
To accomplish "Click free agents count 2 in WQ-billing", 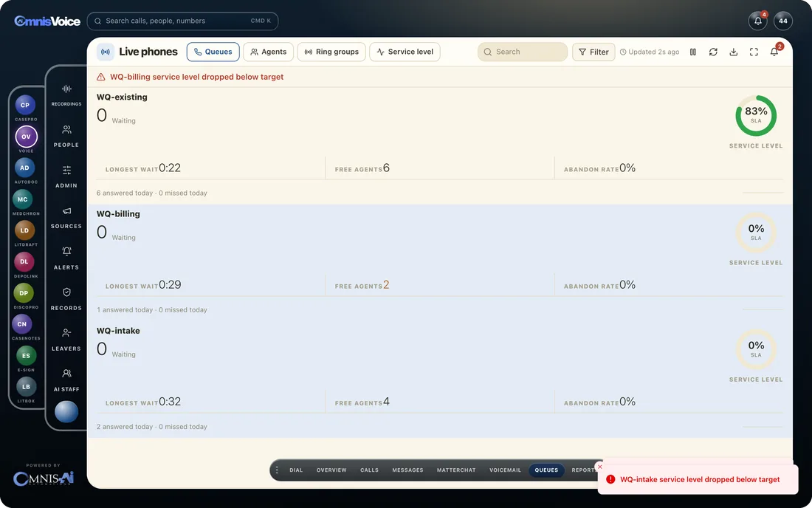I will point(386,285).
